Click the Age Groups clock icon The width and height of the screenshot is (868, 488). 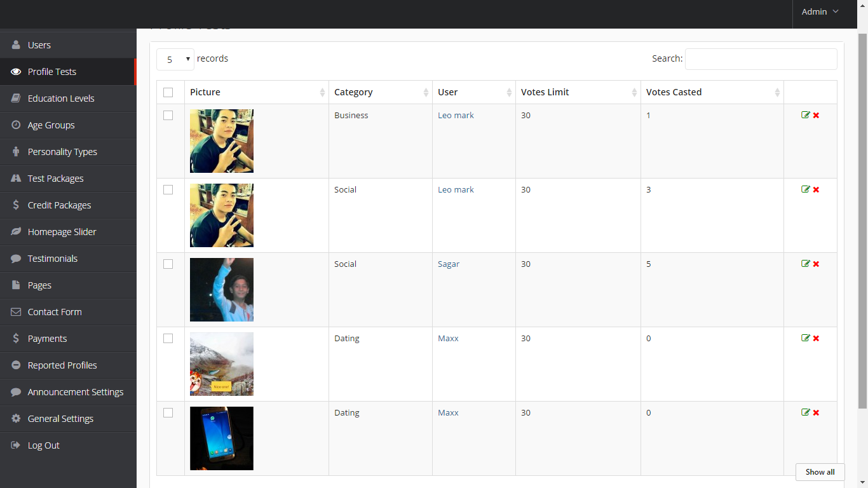[x=16, y=125]
